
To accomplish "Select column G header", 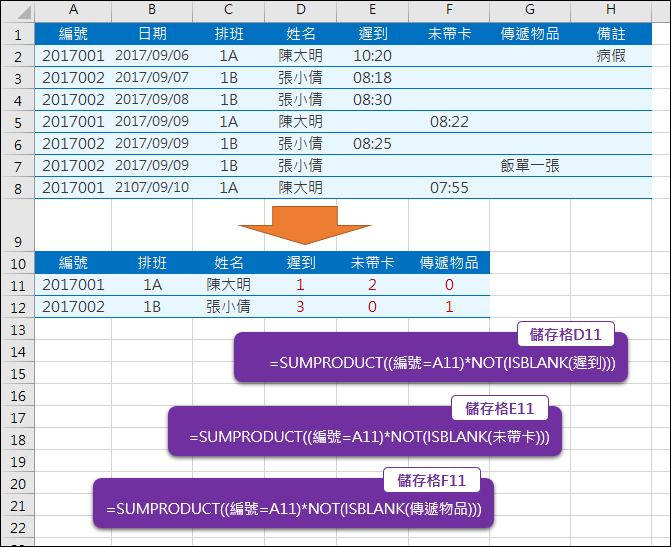I will point(530,10).
